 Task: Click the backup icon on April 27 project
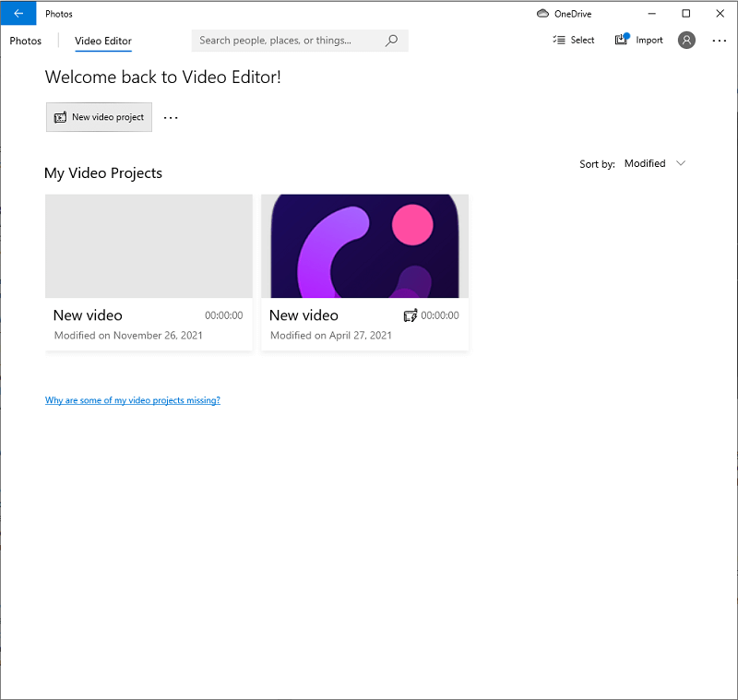coord(410,315)
